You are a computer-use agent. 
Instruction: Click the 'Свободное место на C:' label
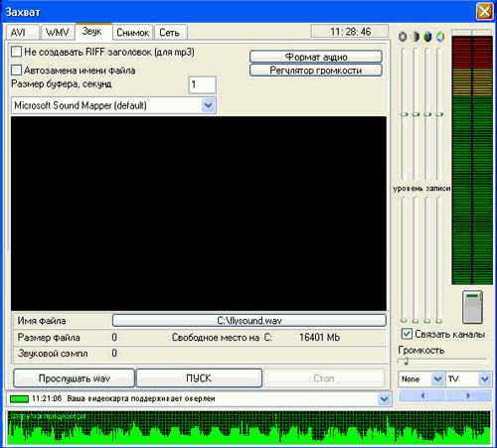coord(222,338)
